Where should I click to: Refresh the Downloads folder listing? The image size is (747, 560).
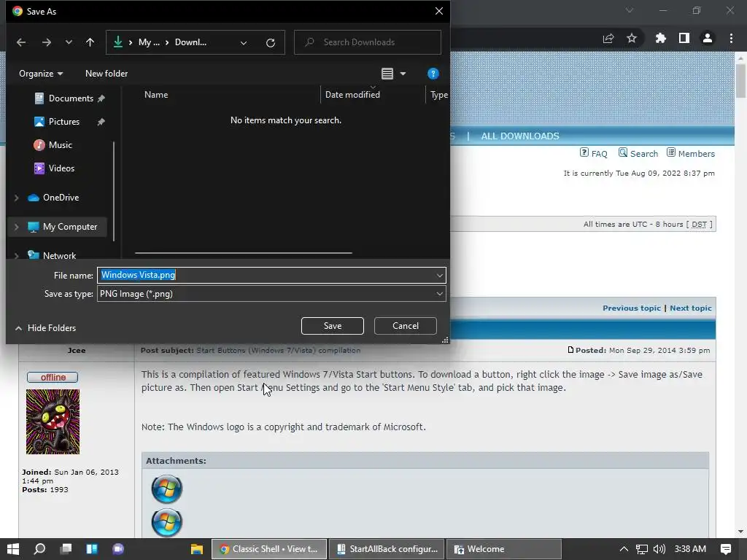pyautogui.click(x=271, y=43)
